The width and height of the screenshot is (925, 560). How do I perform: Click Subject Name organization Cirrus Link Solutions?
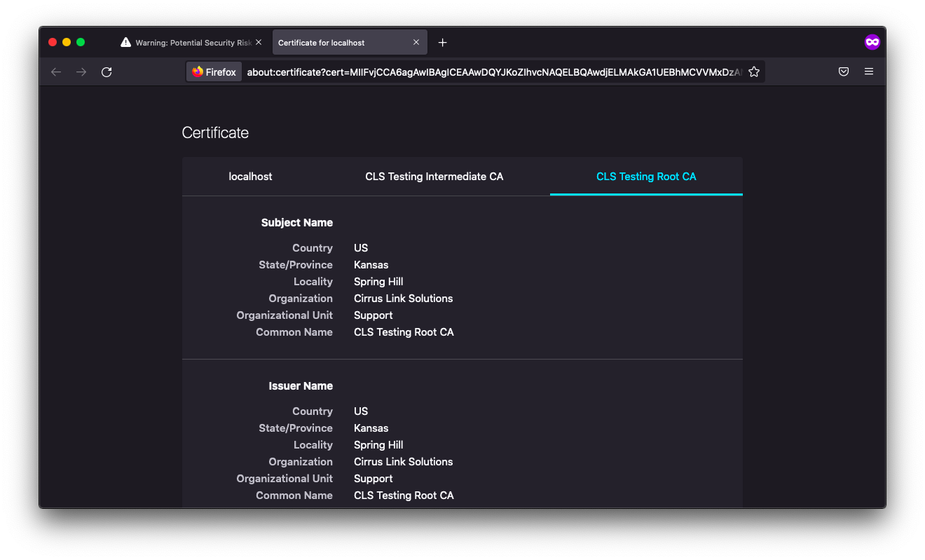pyautogui.click(x=403, y=299)
